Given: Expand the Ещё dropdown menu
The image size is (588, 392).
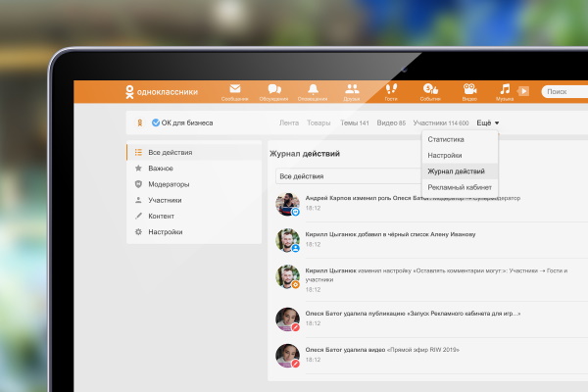Looking at the screenshot, I should coord(487,123).
